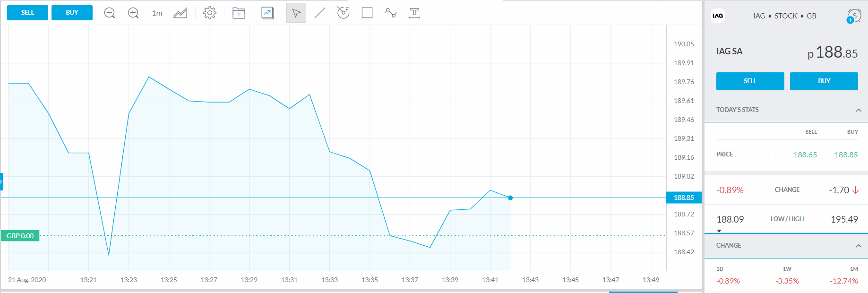Open the 1m timeframe dropdown
Viewport: 868px width, 293px height.
click(157, 13)
